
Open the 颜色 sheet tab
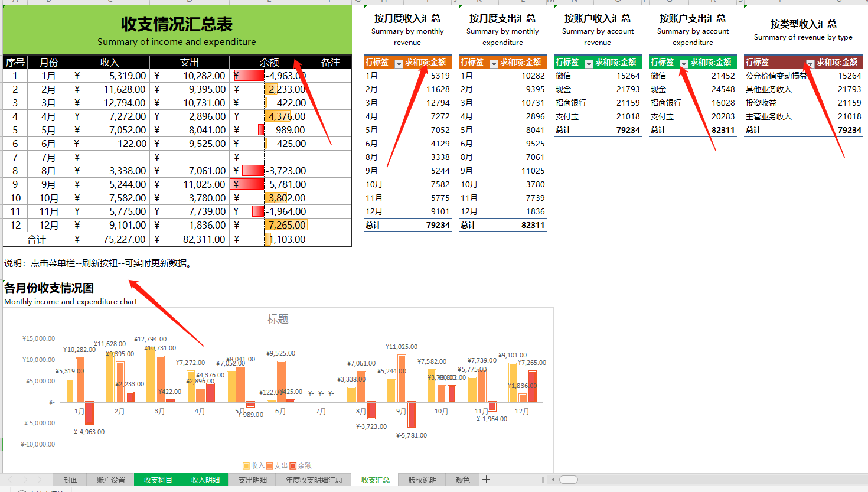pos(462,480)
